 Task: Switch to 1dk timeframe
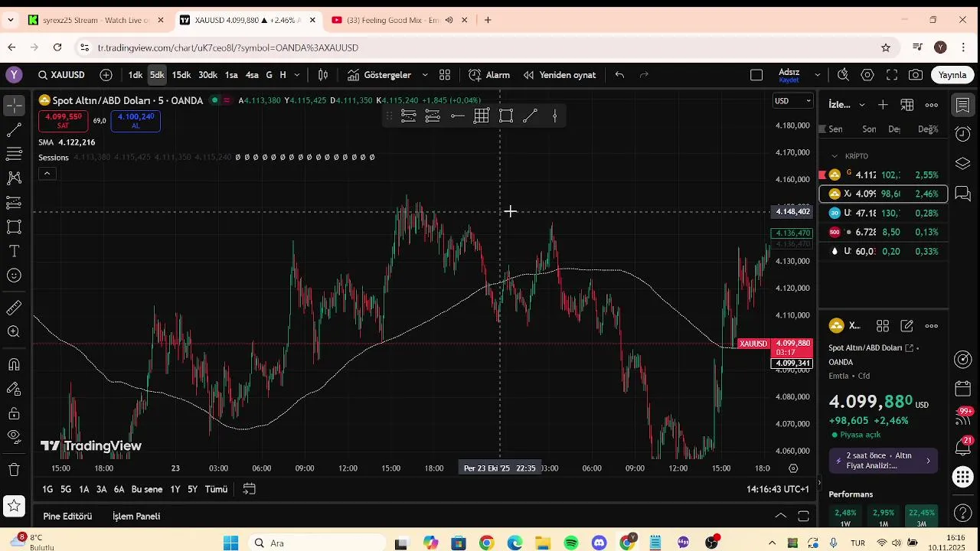point(136,75)
